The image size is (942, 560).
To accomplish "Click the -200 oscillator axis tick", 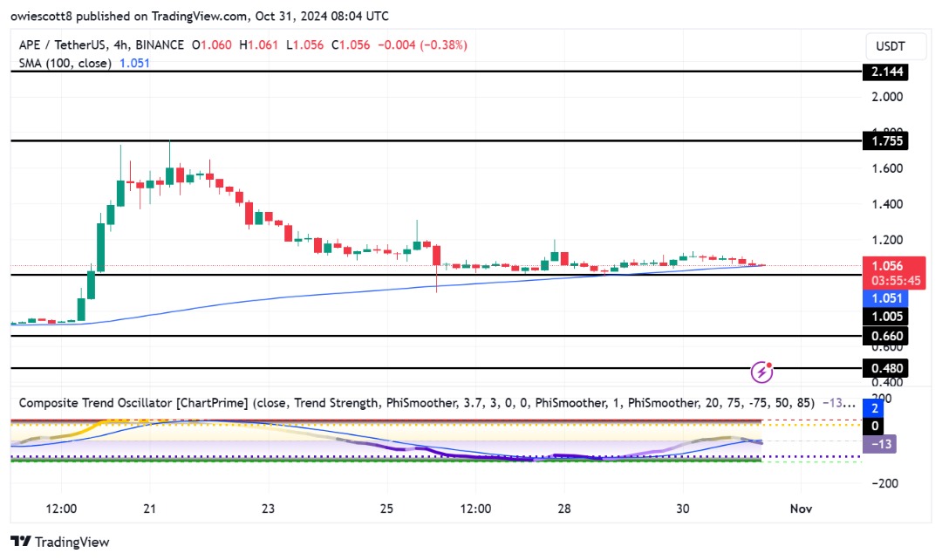I will 884,483.
